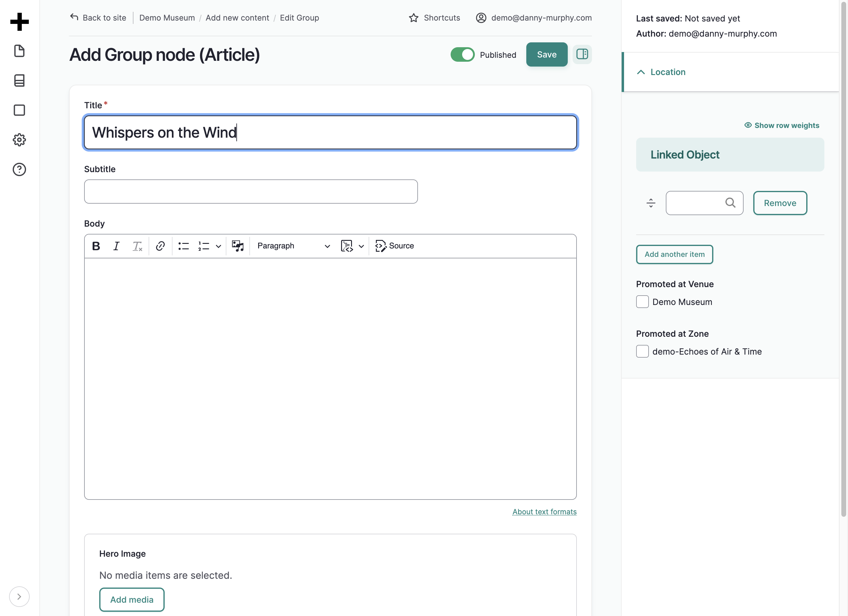Click the Add media button
The image size is (848, 616).
(132, 600)
